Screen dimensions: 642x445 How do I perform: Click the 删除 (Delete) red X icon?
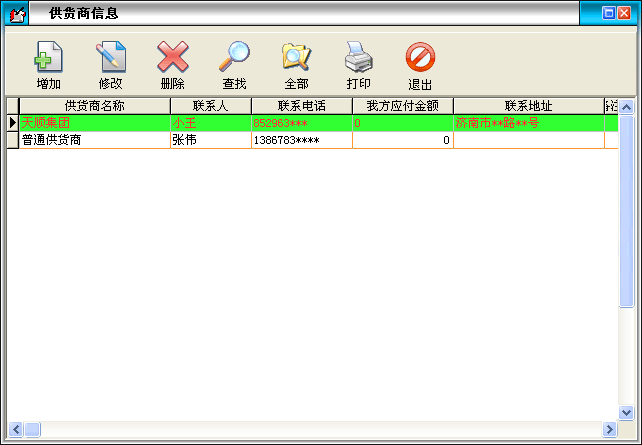pyautogui.click(x=172, y=58)
